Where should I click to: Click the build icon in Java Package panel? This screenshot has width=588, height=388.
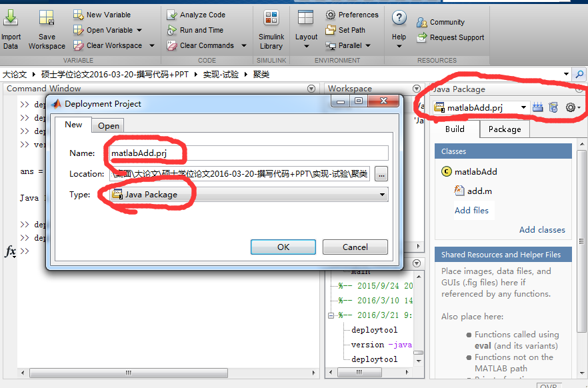(x=538, y=107)
